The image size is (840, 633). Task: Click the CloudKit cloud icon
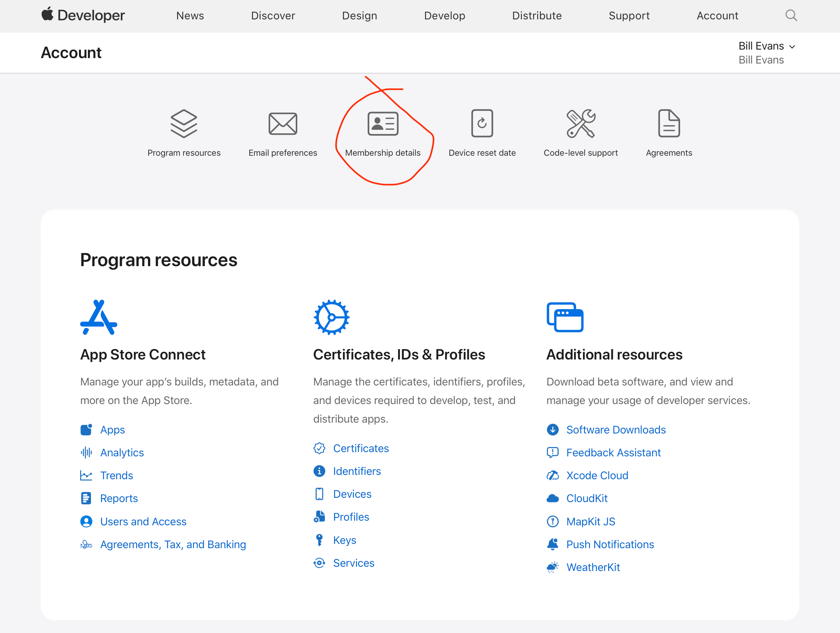coord(553,498)
